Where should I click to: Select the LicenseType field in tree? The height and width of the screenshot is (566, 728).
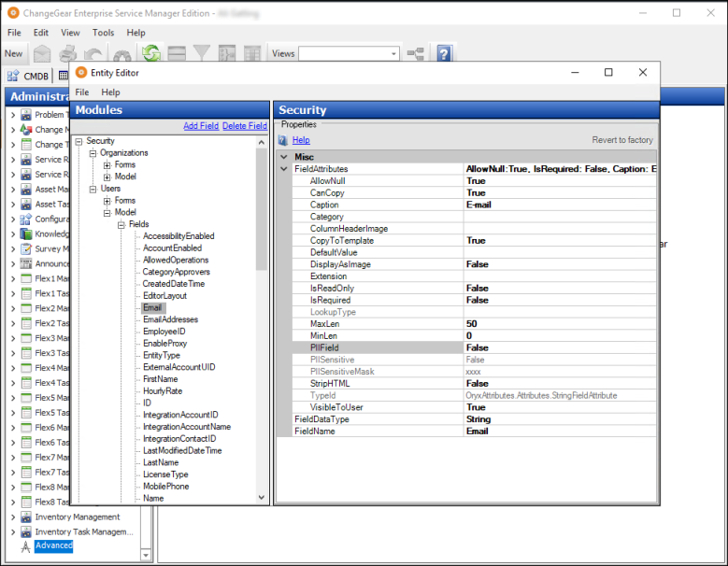(x=165, y=474)
